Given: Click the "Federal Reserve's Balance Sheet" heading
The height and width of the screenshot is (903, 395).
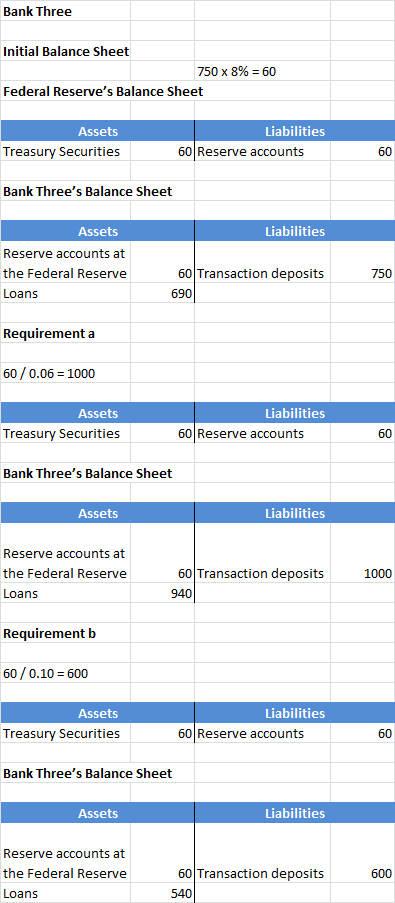Looking at the screenshot, I should (103, 91).
